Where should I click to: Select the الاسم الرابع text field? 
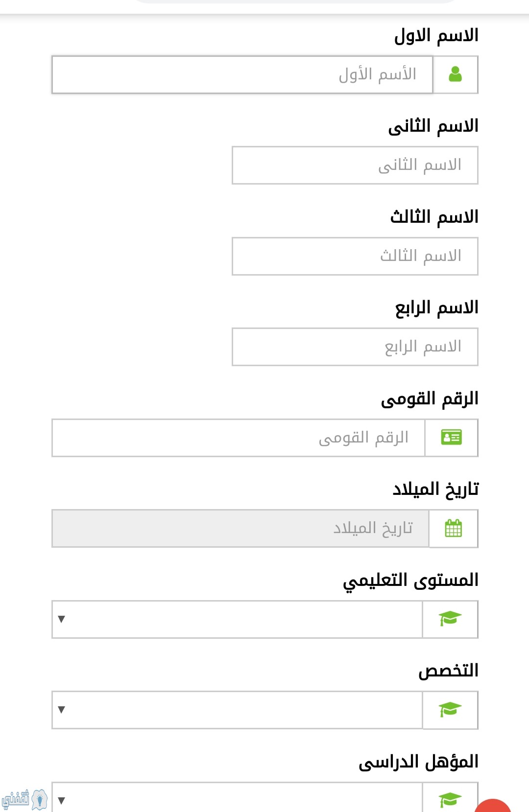tap(355, 347)
